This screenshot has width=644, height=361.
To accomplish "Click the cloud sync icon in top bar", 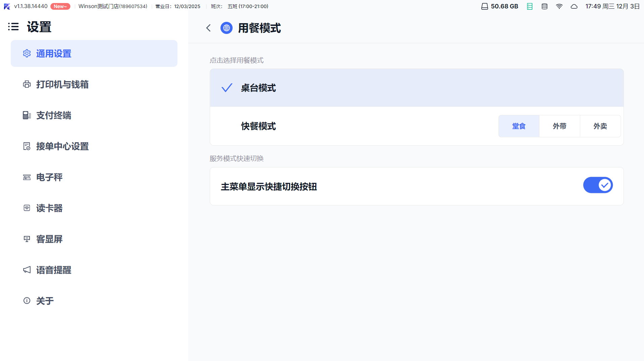I will [x=574, y=6].
